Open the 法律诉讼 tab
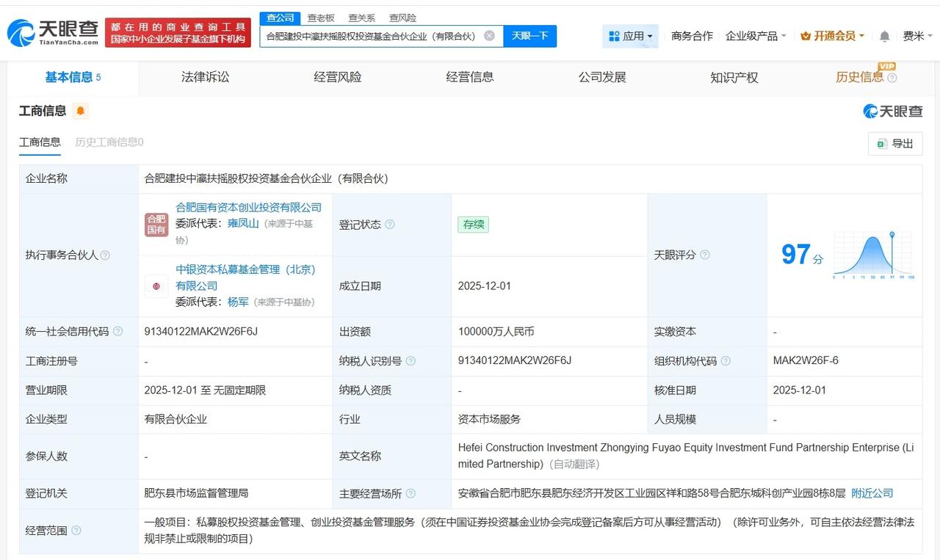This screenshot has height=560, width=940. click(205, 76)
